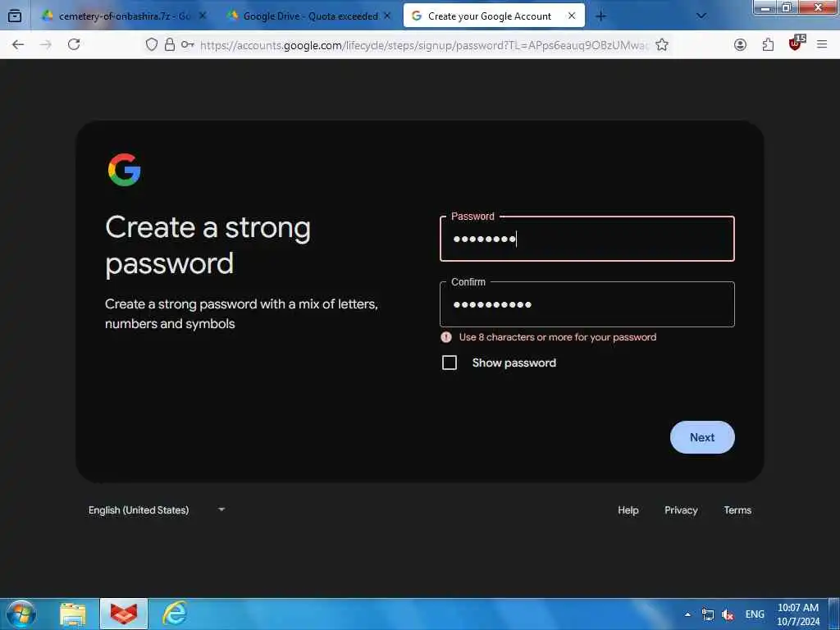
Task: Open the saved password key icon
Action: [x=187, y=44]
